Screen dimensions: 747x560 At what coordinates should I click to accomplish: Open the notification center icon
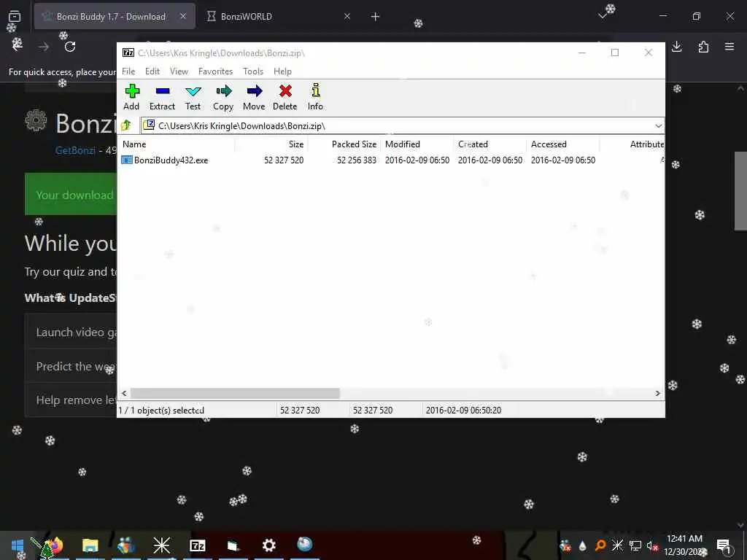point(724,545)
